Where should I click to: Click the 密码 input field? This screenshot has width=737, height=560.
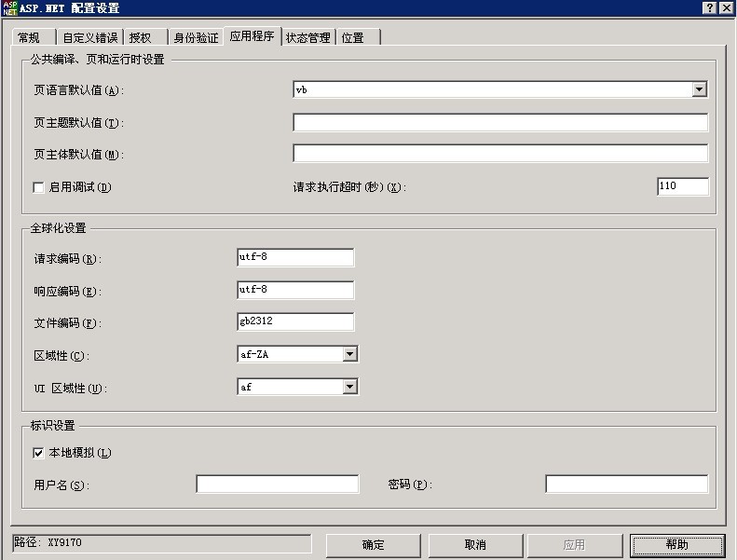pos(626,484)
